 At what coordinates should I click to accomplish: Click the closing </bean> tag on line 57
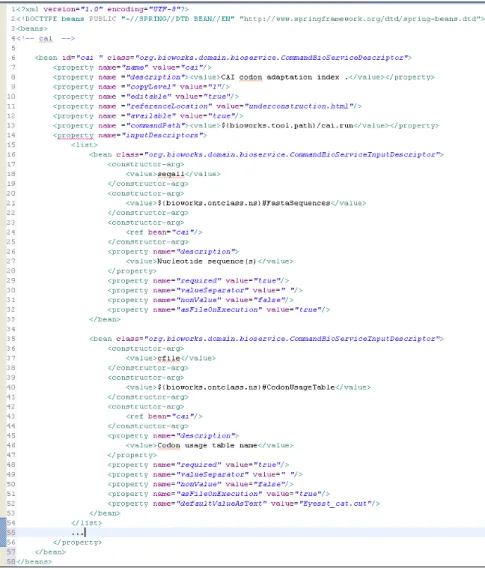pyautogui.click(x=50, y=552)
